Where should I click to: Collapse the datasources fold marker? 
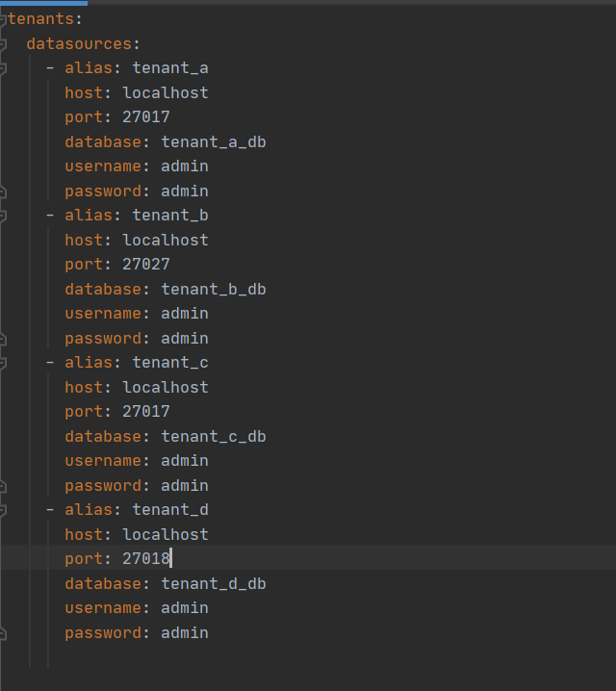click(4, 43)
